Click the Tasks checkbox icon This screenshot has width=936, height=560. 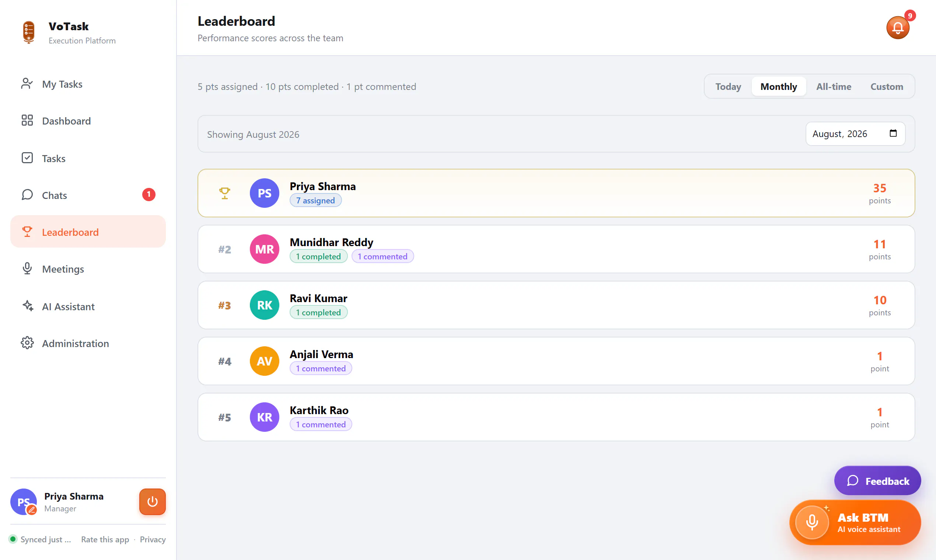27,158
